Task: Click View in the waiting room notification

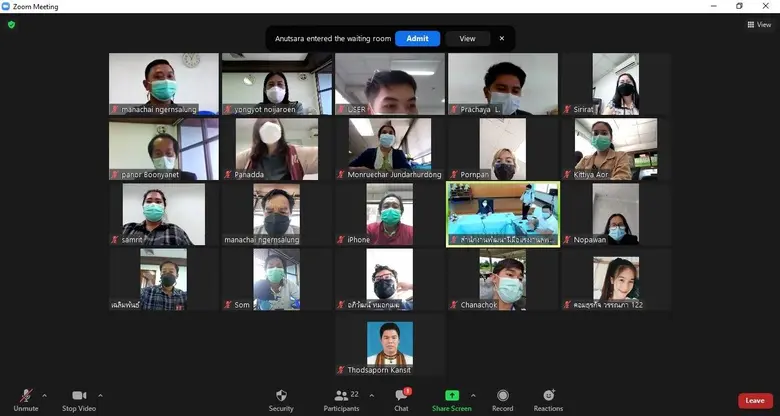Action: pos(467,38)
